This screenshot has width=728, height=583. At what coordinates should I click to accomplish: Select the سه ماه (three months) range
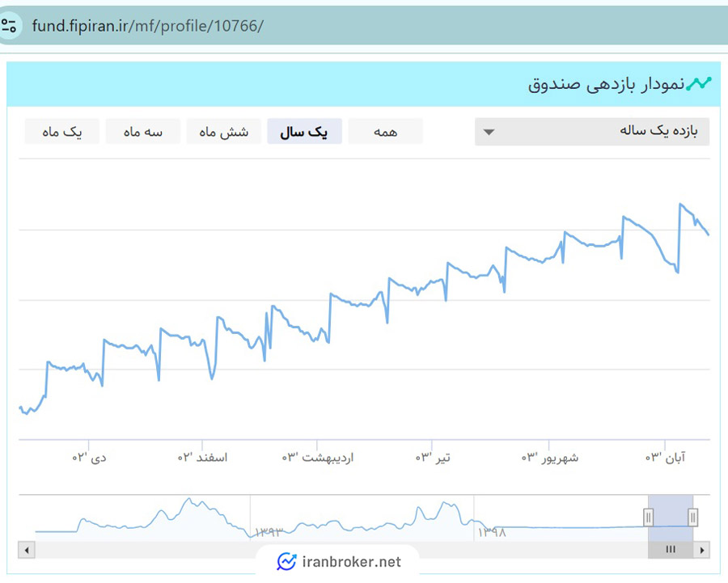pyautogui.click(x=143, y=131)
